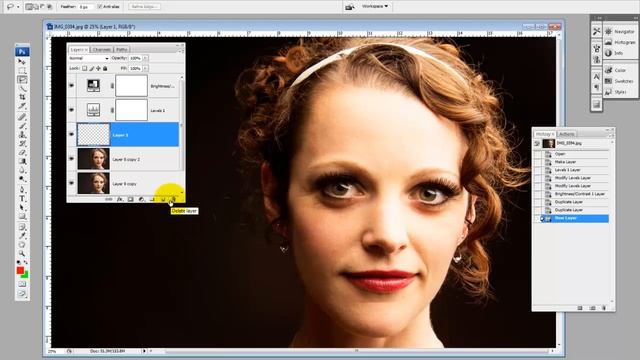This screenshot has height=360, width=640.
Task: Create new adjustment layer icon
Action: 142,199
